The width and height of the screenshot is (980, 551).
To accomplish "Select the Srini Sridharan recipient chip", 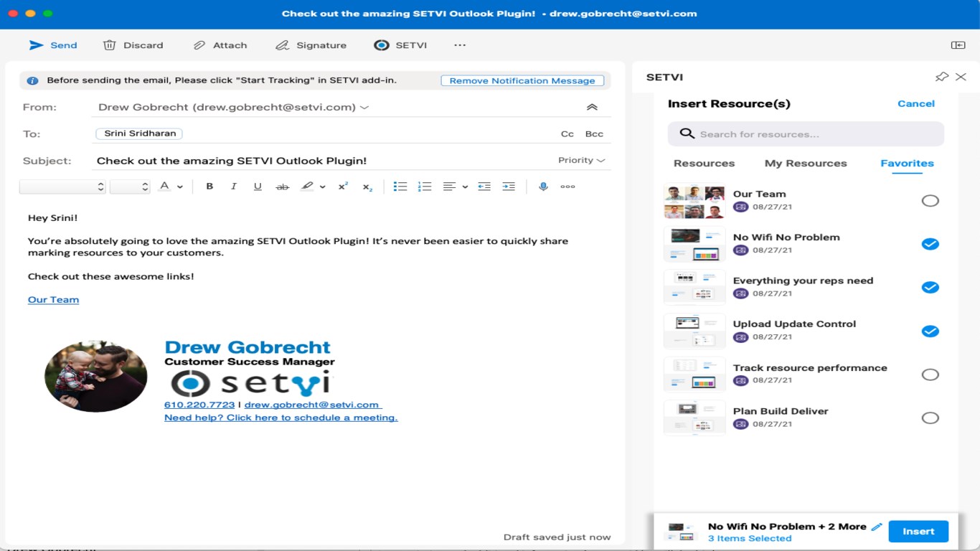I will point(139,134).
